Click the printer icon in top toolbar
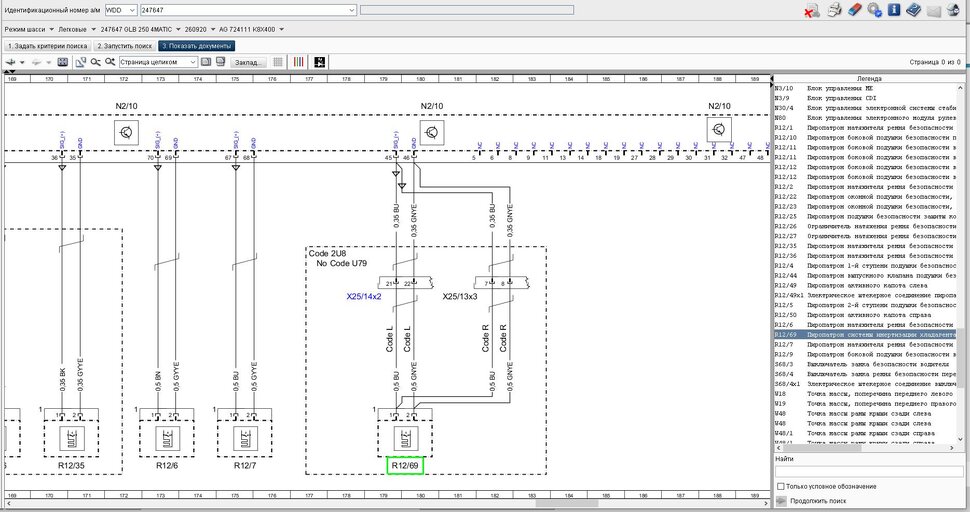The image size is (970, 512). 834,10
